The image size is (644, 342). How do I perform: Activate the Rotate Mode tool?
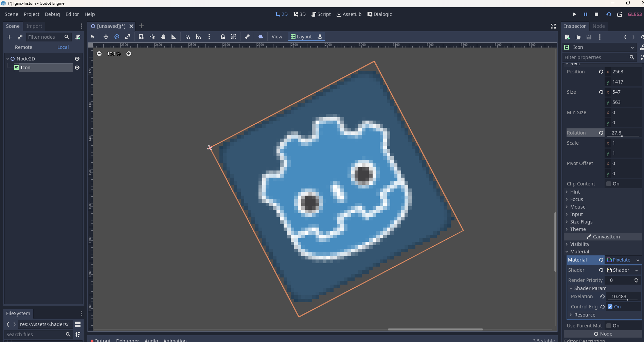117,37
